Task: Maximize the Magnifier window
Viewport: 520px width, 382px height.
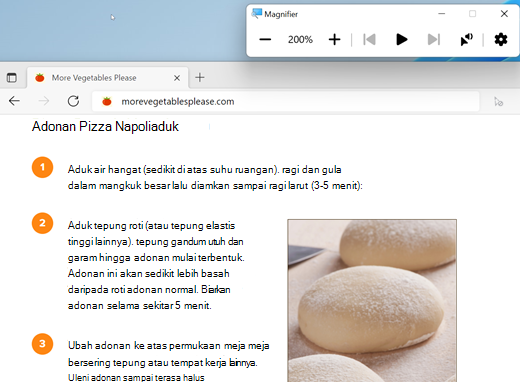Action: click(x=472, y=14)
